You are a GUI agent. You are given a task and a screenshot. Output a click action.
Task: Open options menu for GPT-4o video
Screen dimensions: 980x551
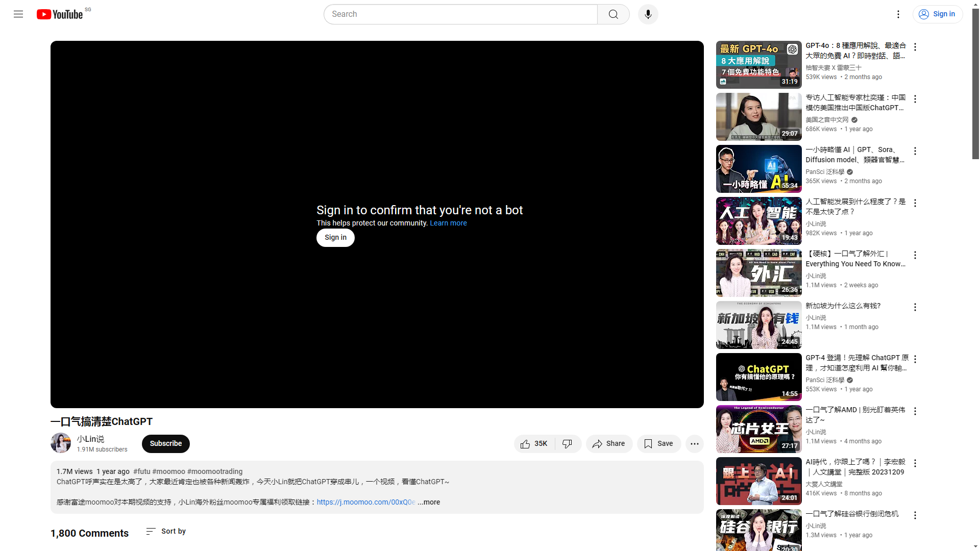[915, 47]
